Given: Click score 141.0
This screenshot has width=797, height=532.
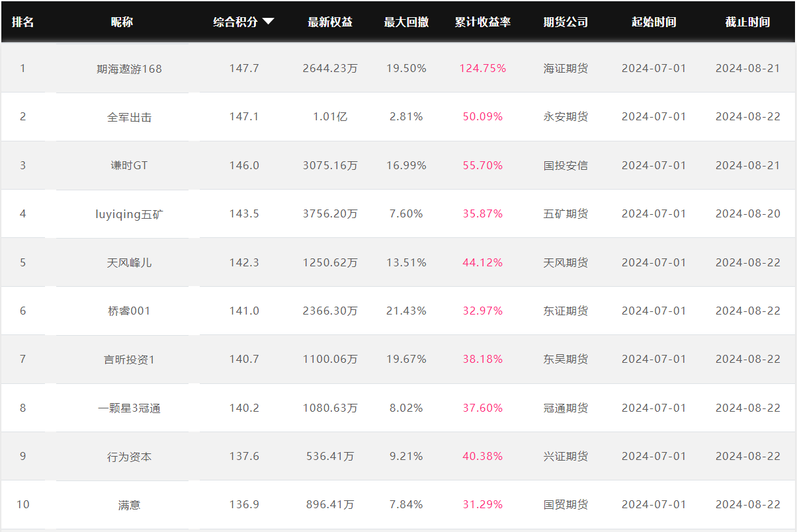Looking at the screenshot, I should tap(244, 311).
